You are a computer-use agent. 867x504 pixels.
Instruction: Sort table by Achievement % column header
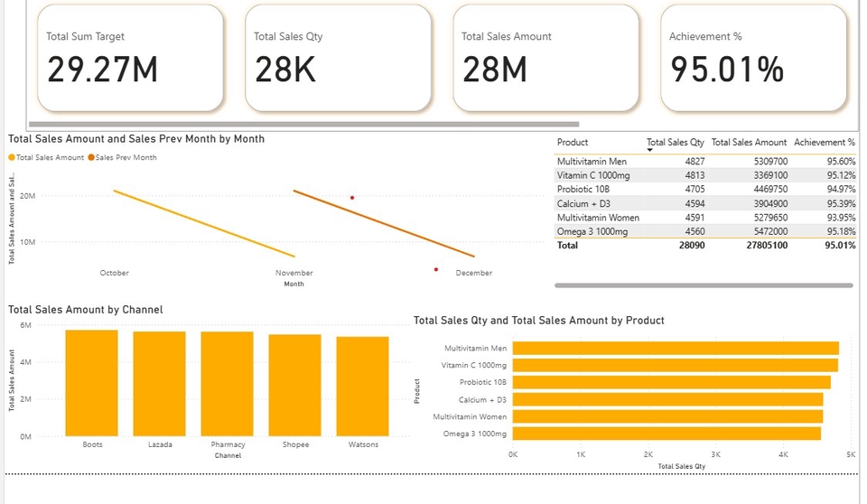click(824, 143)
